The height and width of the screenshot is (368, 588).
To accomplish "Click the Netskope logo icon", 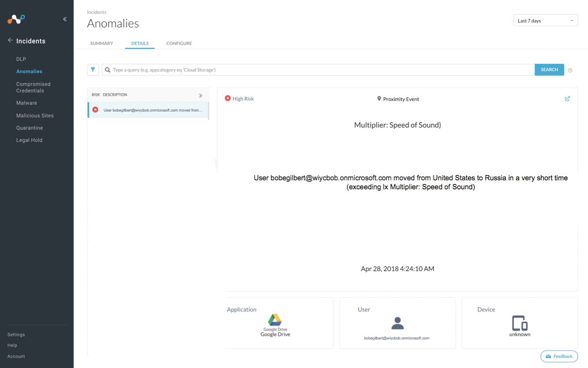I will coord(16,19).
